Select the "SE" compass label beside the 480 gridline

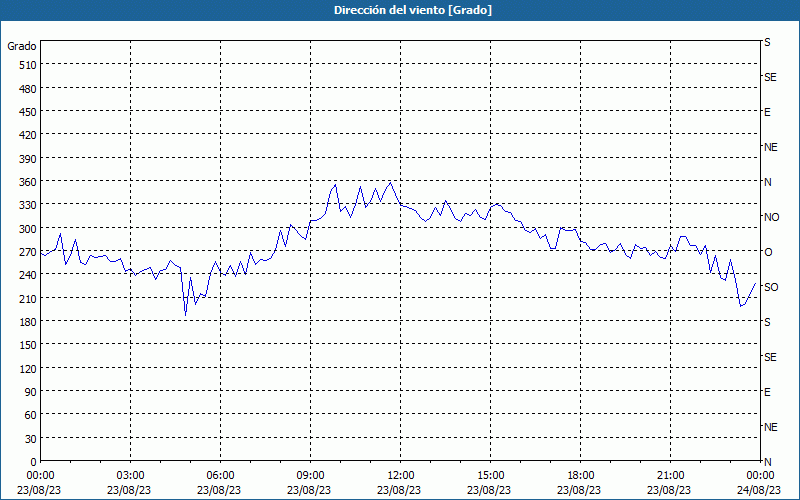(770, 77)
